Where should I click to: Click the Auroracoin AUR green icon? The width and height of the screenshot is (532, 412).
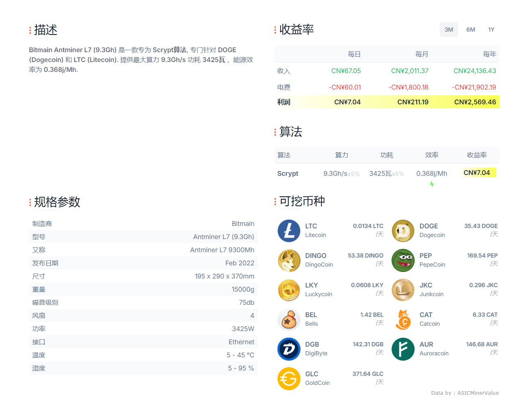[x=403, y=349]
